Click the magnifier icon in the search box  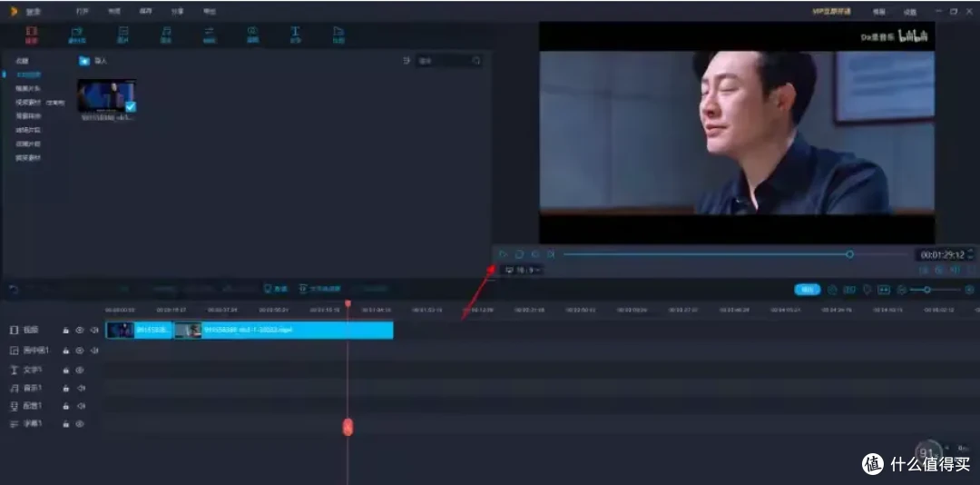click(476, 61)
